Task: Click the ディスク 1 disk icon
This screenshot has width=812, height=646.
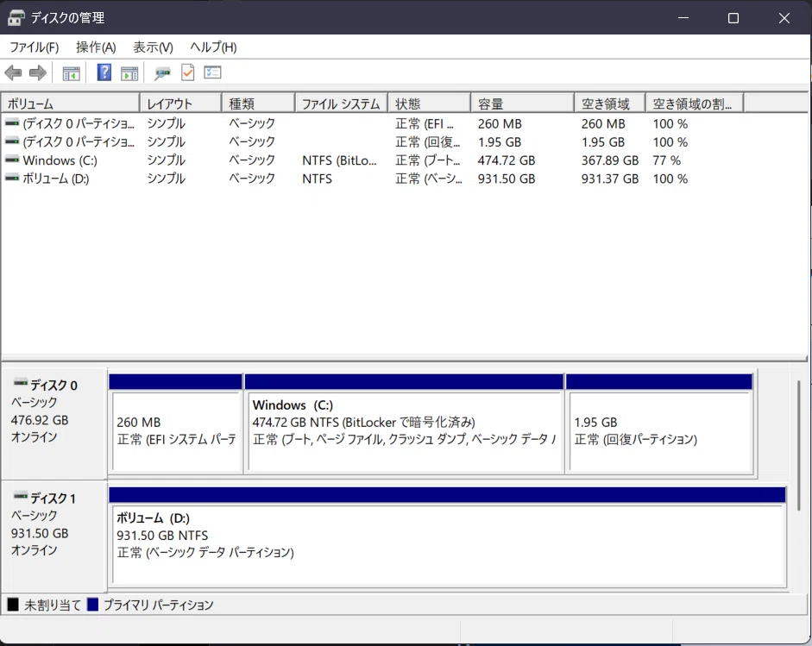Action: click(x=20, y=496)
